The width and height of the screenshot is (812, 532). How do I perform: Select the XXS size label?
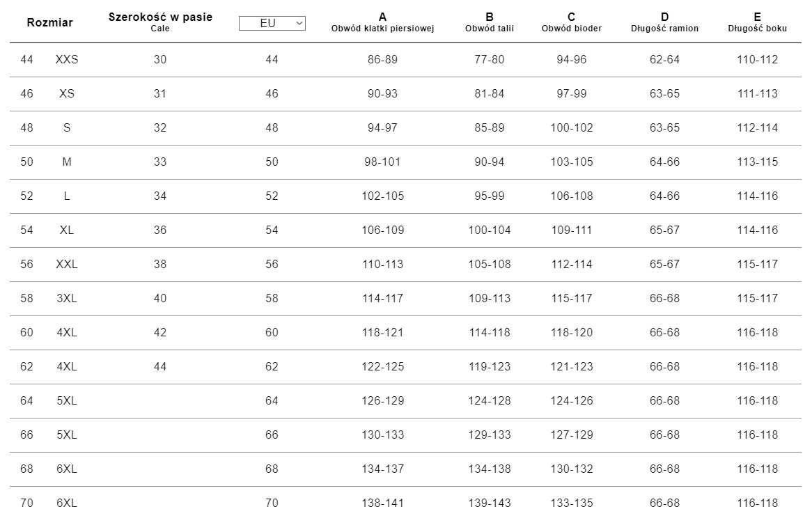tap(67, 60)
